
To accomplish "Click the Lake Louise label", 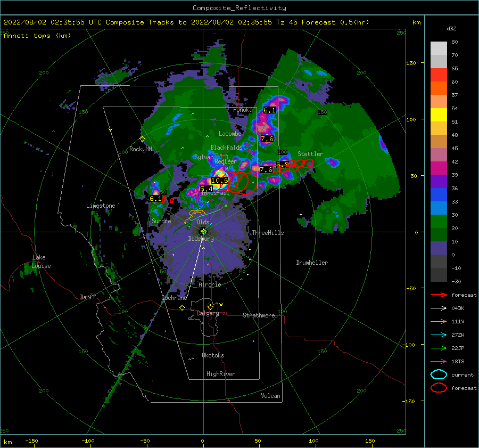I will [x=41, y=262].
